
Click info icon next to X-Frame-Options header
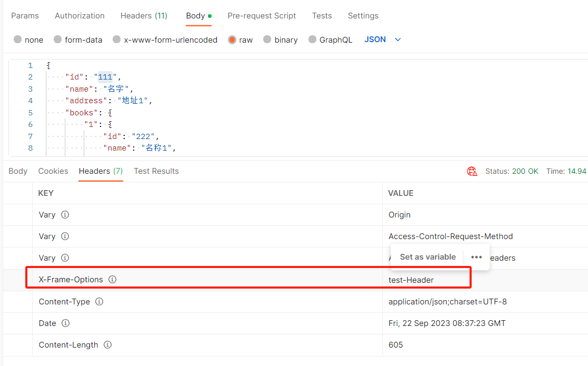pyautogui.click(x=112, y=280)
